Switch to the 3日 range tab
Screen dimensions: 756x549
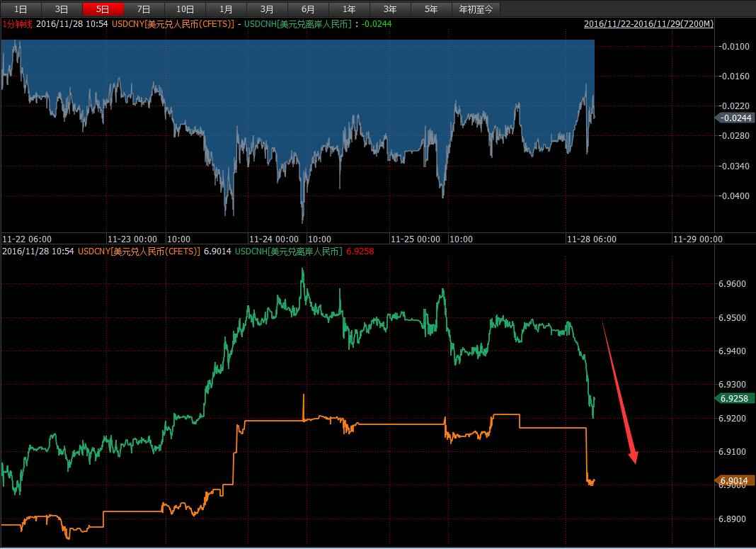point(62,9)
